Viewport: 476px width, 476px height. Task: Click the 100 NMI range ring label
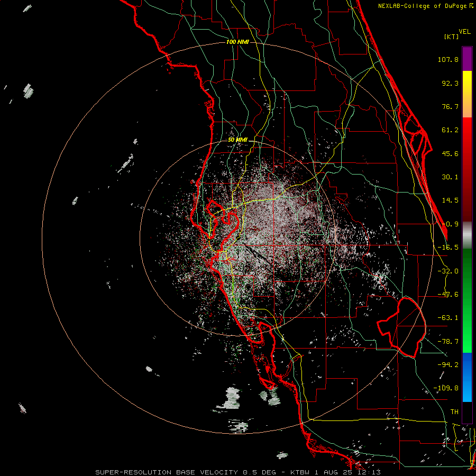click(x=237, y=42)
